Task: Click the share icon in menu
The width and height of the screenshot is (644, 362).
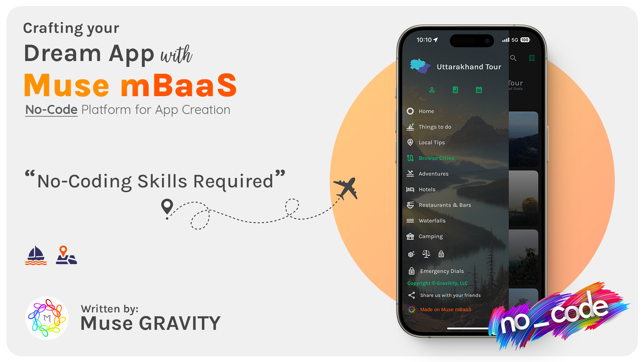Action: 411,295
